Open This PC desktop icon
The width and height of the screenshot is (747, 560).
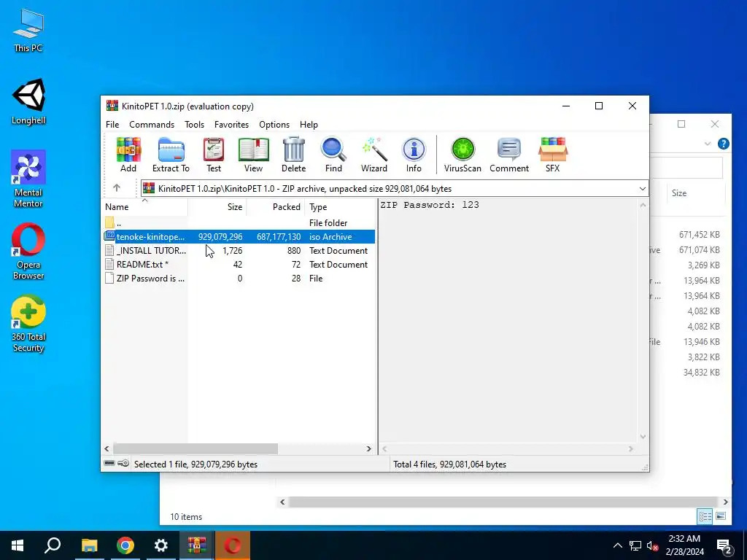(x=28, y=31)
